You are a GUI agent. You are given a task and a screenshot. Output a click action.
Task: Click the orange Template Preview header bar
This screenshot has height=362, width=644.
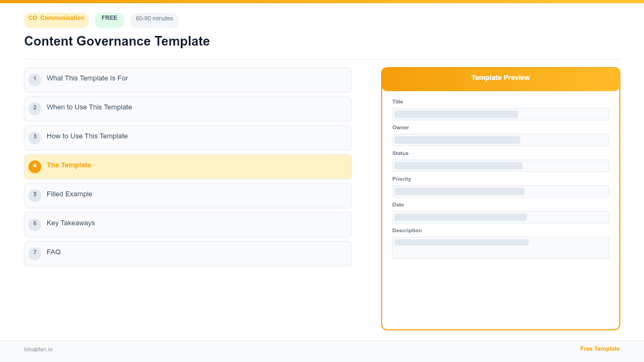pyautogui.click(x=500, y=78)
